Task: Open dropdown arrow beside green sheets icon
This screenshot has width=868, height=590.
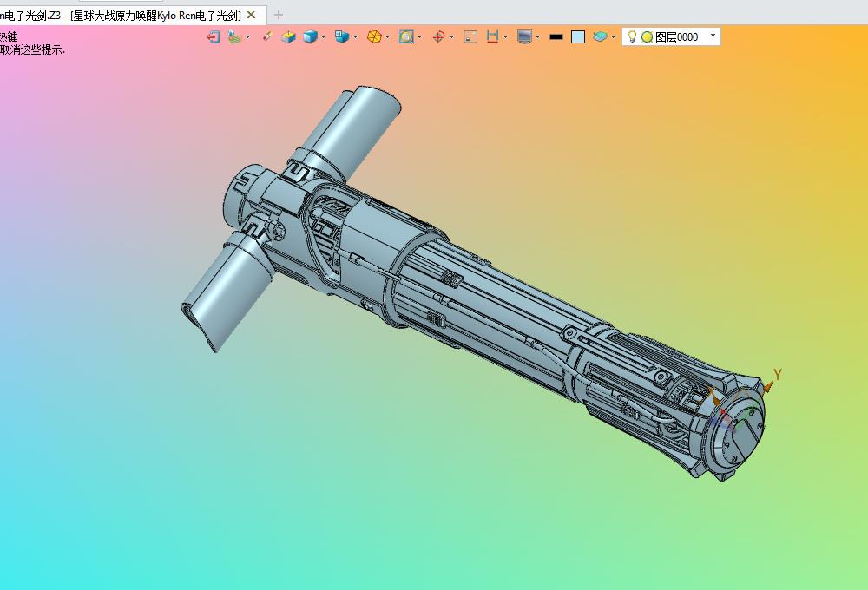Action: 247,37
